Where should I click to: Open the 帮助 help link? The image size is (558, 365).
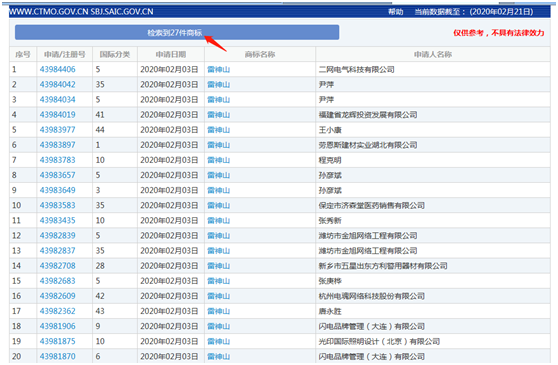coord(395,12)
